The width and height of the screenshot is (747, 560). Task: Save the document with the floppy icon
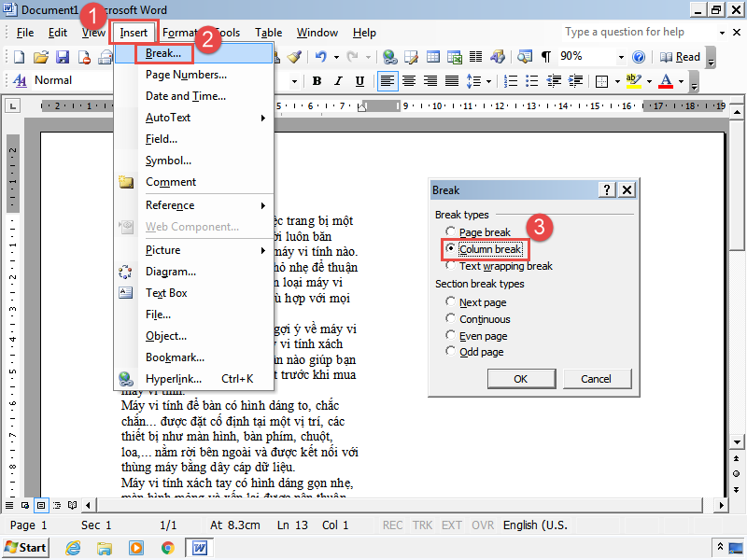coord(63,57)
